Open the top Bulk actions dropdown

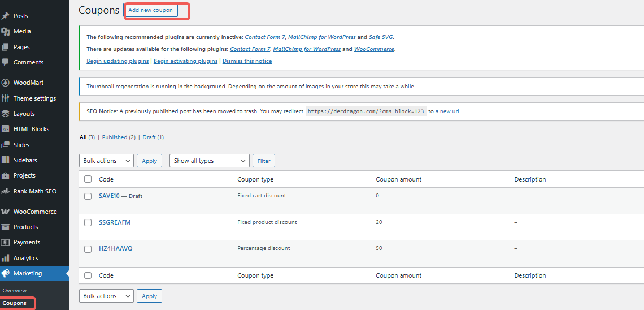point(106,161)
